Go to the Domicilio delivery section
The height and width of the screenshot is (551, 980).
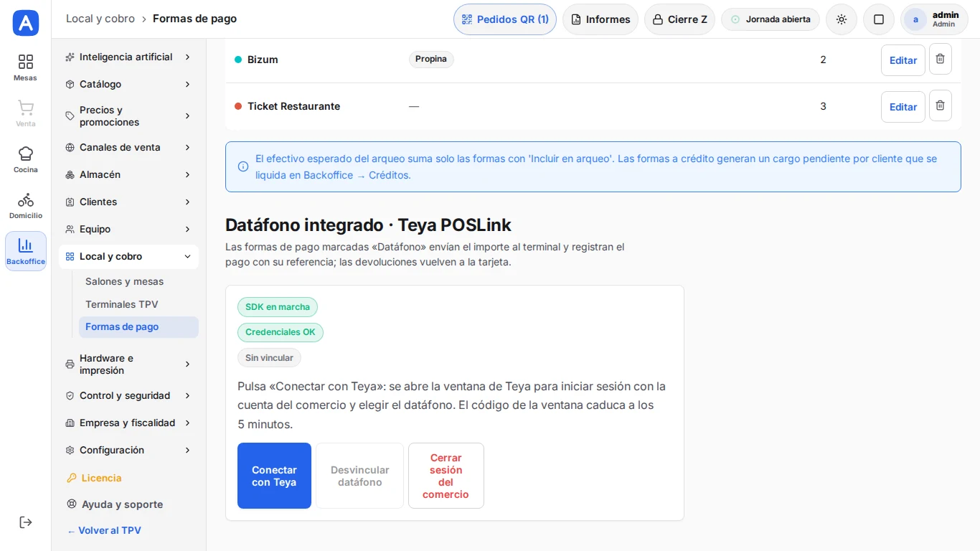(26, 205)
